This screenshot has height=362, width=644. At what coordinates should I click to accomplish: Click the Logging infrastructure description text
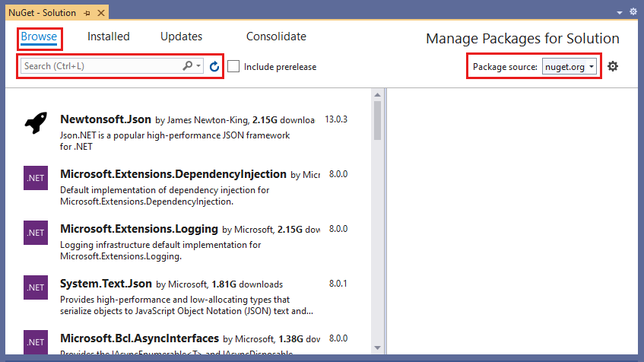(160, 251)
